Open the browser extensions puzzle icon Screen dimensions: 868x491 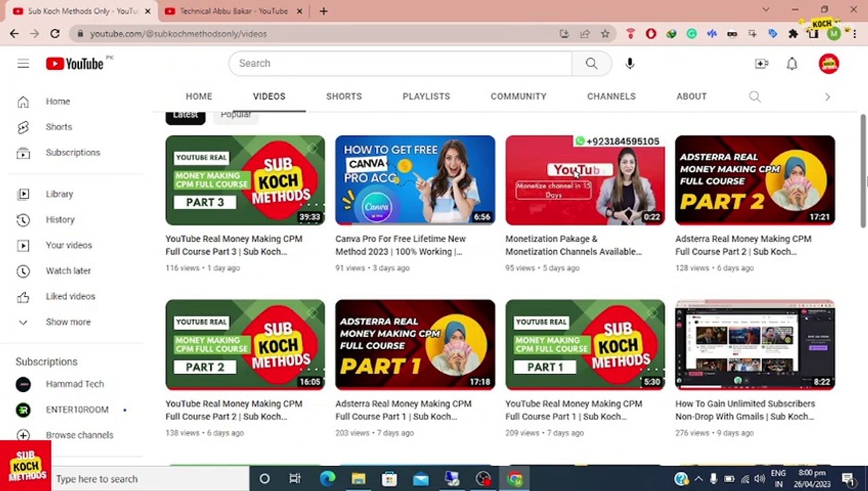tap(793, 33)
